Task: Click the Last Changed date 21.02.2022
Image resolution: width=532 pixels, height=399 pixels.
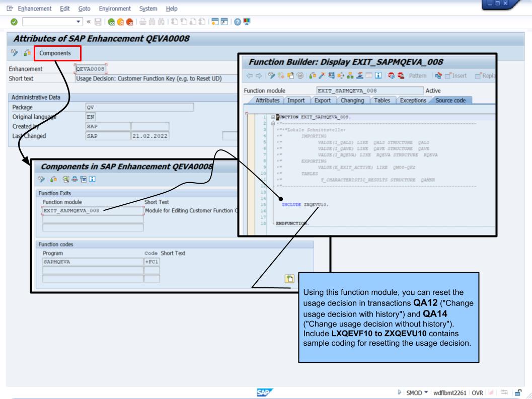Action: 150,136
